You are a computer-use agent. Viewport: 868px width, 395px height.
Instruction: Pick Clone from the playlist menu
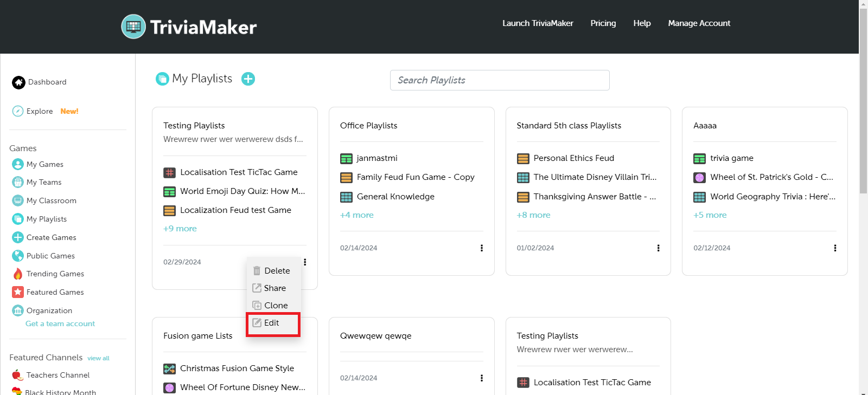(x=276, y=306)
